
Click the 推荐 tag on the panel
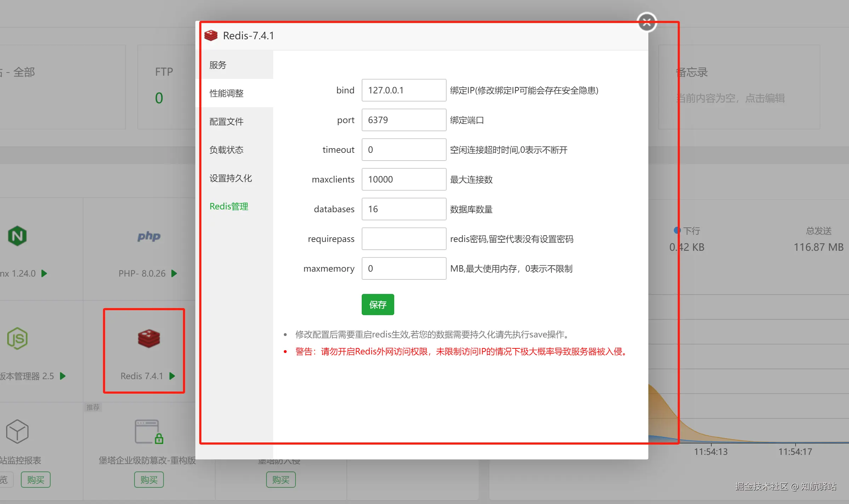tap(93, 407)
